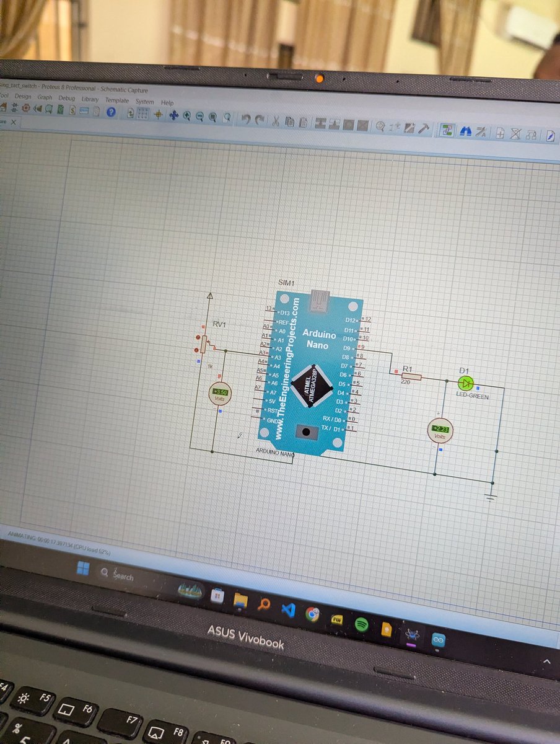The height and width of the screenshot is (744, 560).
Task: Open File Explorer from taskbar
Action: coord(240,600)
